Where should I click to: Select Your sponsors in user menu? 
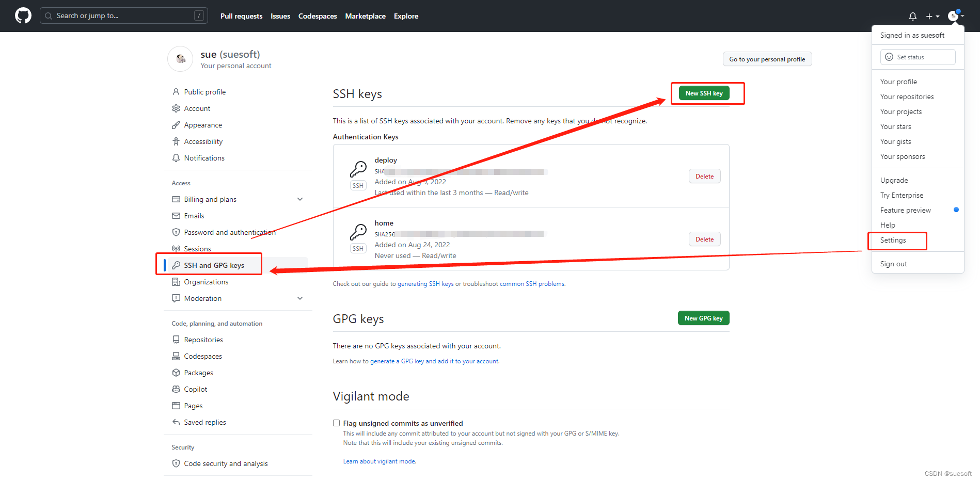point(903,156)
